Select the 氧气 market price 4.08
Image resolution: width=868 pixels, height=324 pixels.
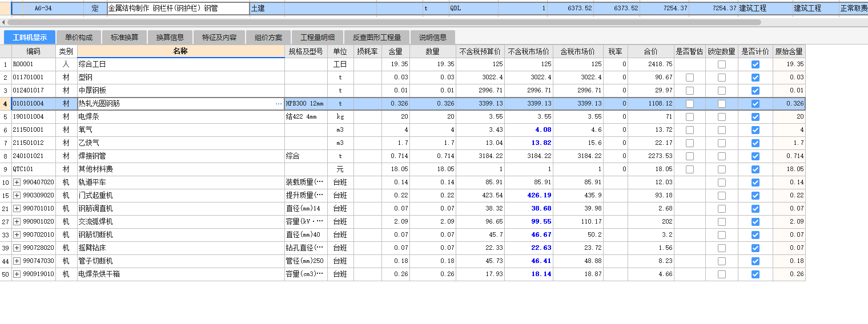529,130
